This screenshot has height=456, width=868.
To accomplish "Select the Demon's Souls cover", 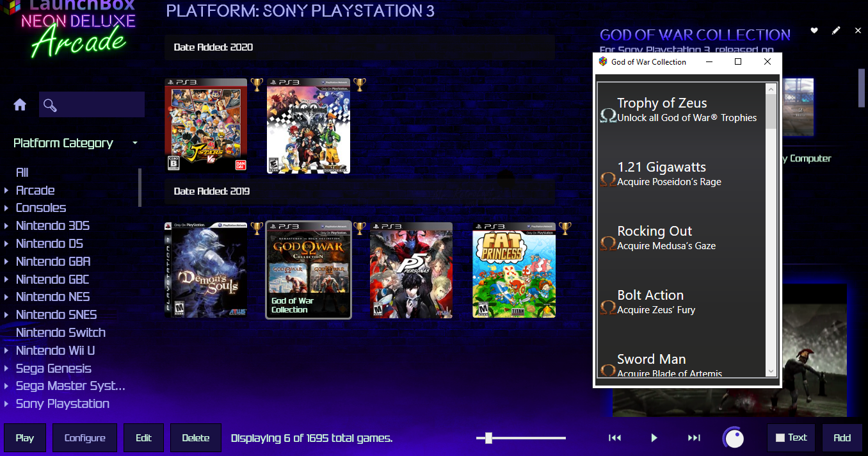I will 205,270.
